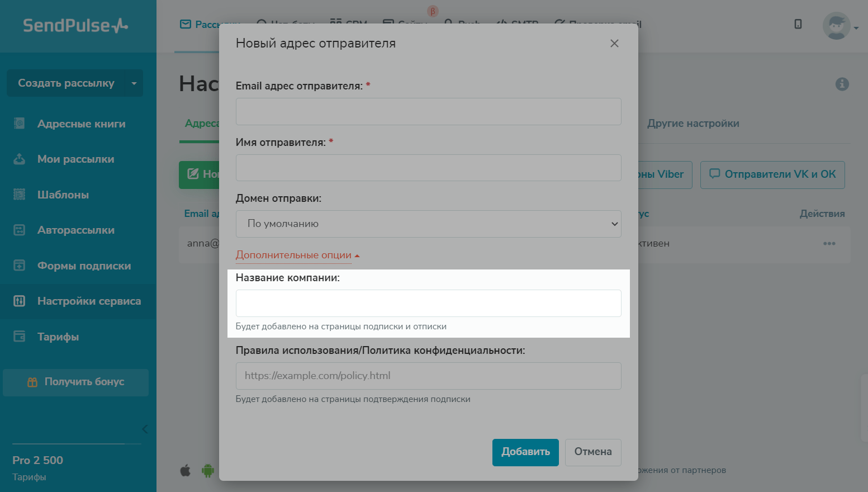The height and width of the screenshot is (492, 868).
Task: Focus the sender email address field
Action: point(428,112)
